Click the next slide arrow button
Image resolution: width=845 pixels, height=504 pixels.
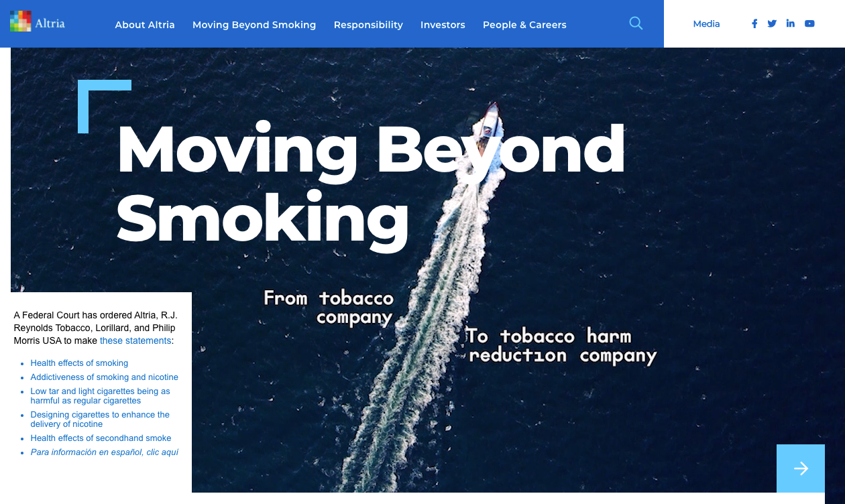pyautogui.click(x=801, y=468)
